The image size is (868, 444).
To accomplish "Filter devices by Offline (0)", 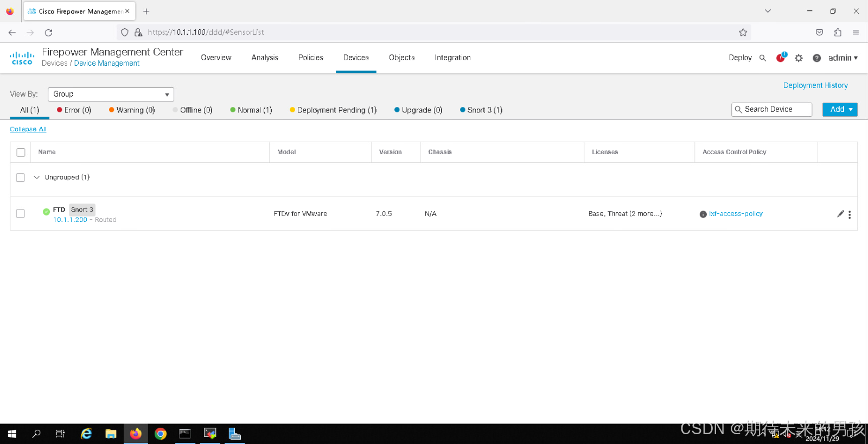I will click(193, 110).
